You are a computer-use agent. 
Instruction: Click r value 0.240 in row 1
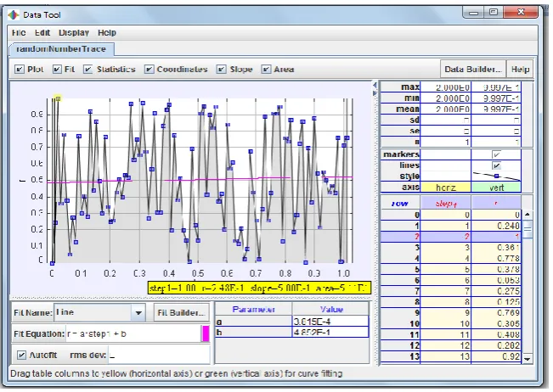(x=496, y=226)
